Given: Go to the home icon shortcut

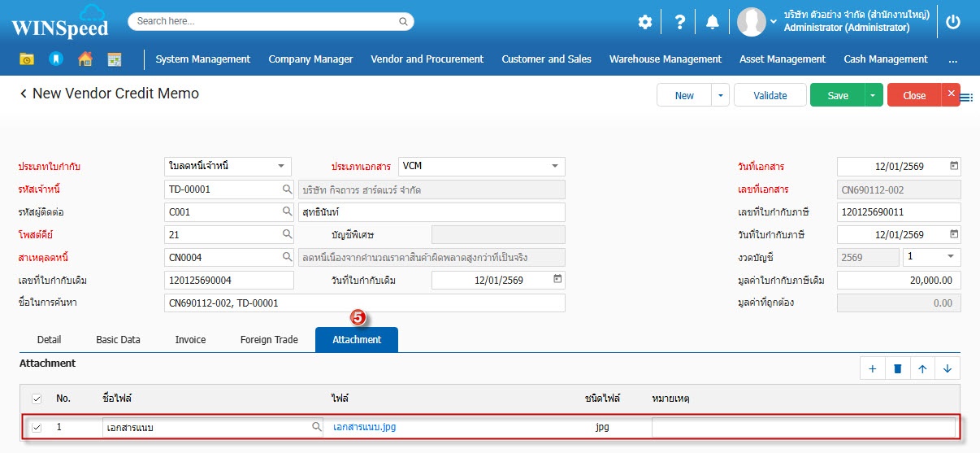Looking at the screenshot, I should tap(85, 59).
